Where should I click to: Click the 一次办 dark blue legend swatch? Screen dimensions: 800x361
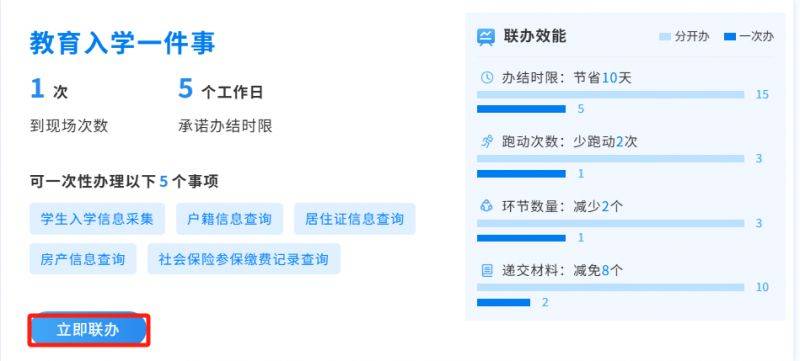[x=730, y=37]
